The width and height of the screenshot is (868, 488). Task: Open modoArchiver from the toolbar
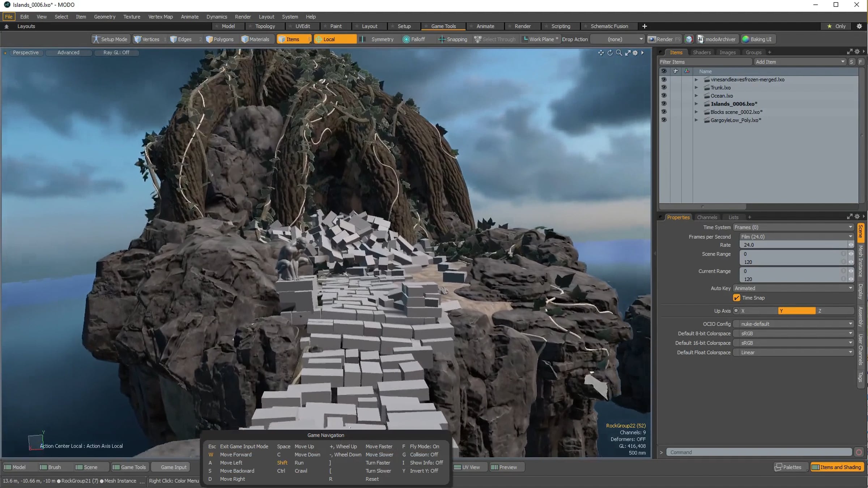pyautogui.click(x=716, y=39)
